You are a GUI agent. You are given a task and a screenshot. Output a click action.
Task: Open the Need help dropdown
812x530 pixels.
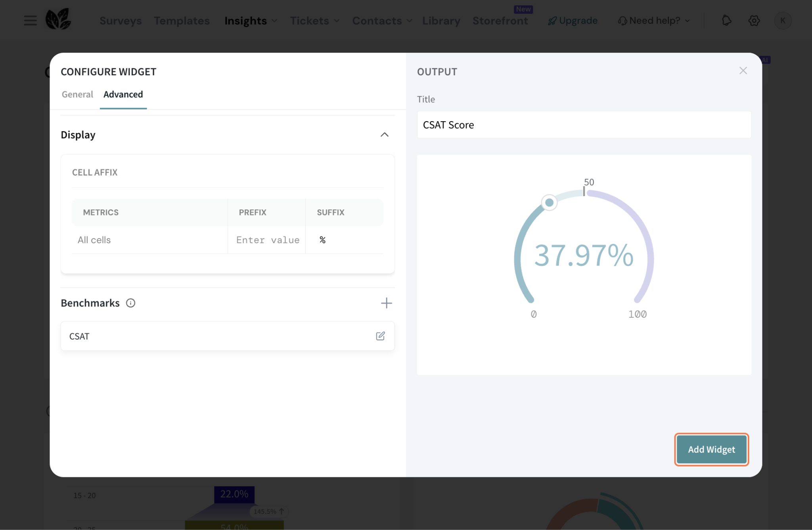point(654,21)
